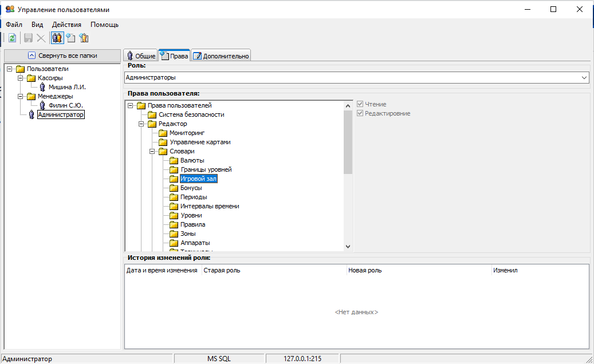Click the Периоды folder icon
The image size is (594, 364).
coord(174,197)
